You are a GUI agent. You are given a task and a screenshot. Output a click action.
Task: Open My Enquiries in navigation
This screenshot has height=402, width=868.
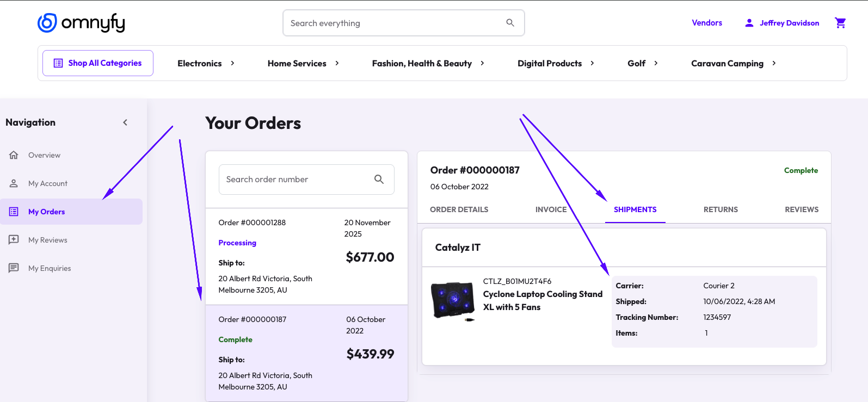pos(71,268)
